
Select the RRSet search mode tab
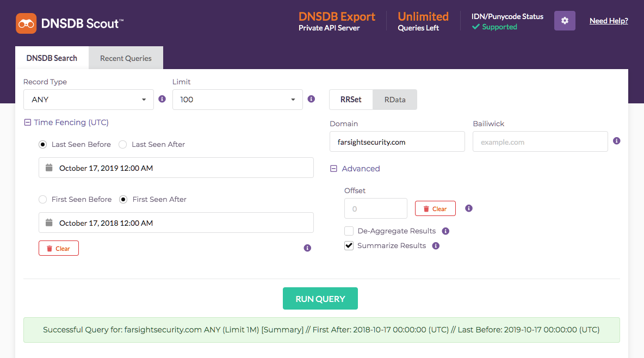click(x=351, y=100)
